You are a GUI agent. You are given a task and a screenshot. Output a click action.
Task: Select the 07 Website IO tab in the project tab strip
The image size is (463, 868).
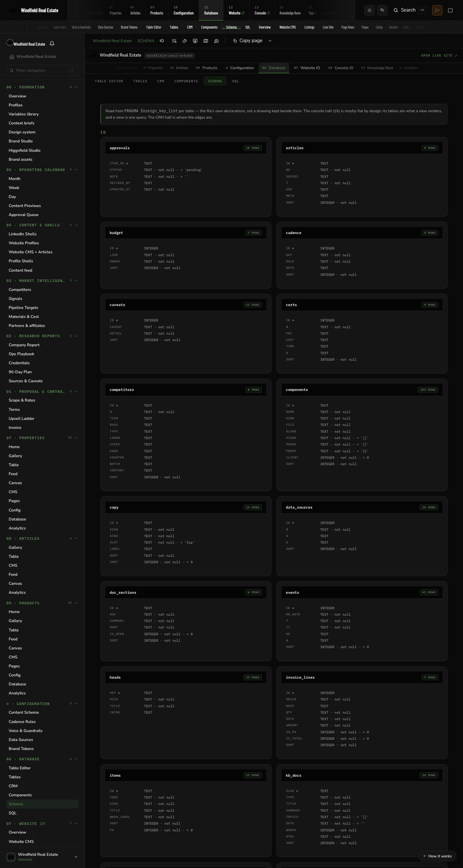click(x=307, y=68)
